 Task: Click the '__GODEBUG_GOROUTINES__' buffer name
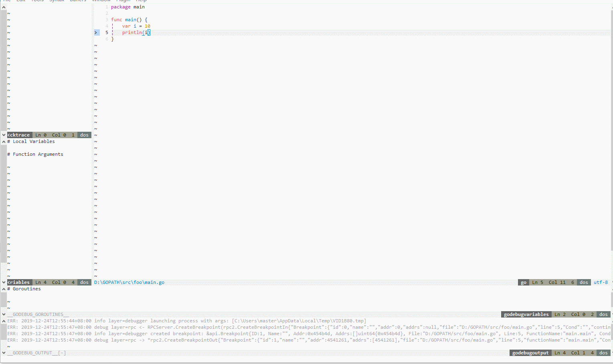[x=38, y=314]
